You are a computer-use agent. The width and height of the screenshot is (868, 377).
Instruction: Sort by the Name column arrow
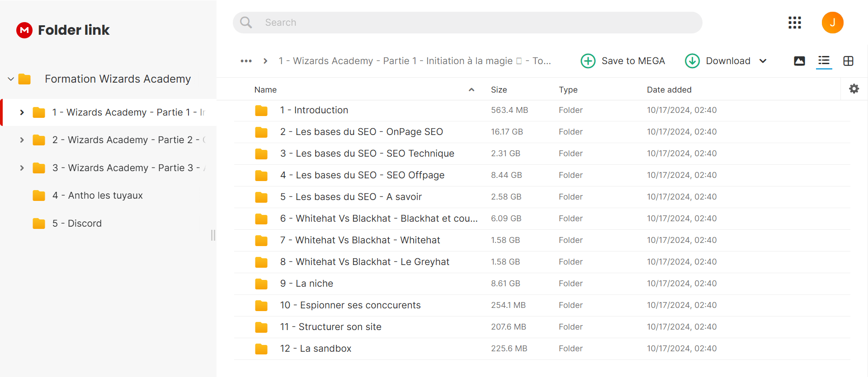point(472,90)
